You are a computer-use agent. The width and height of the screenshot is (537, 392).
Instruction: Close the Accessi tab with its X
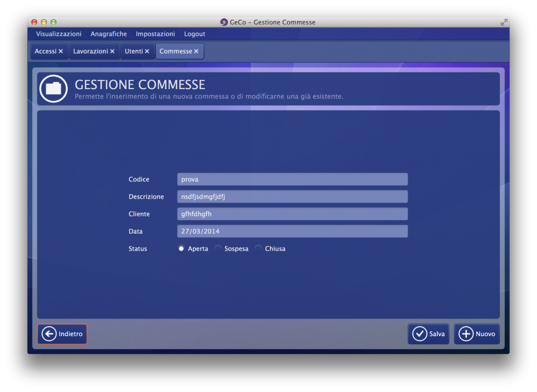point(61,52)
